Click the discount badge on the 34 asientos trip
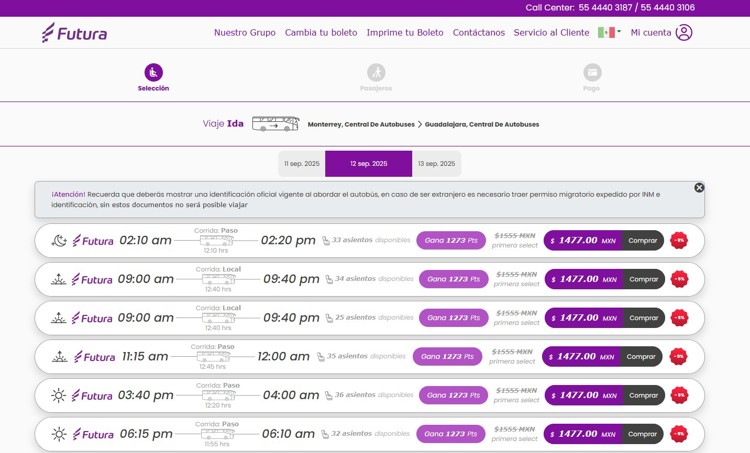This screenshot has width=750, height=453. click(x=679, y=279)
